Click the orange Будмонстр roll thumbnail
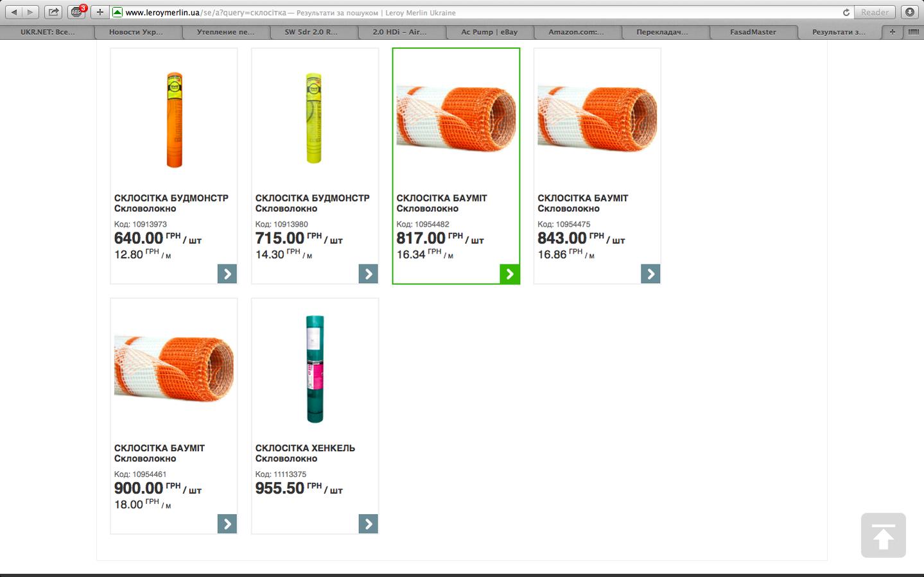Screen dimensions: 924x577 click(174, 119)
